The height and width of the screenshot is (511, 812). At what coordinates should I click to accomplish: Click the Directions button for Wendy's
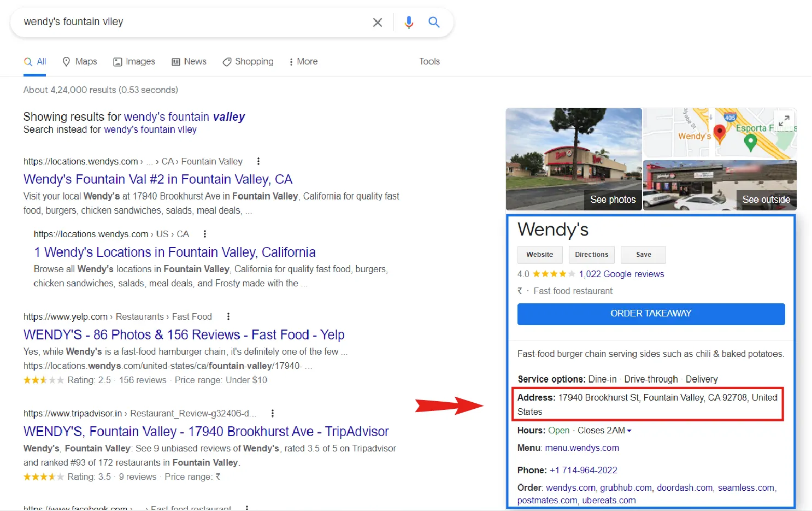(x=591, y=255)
